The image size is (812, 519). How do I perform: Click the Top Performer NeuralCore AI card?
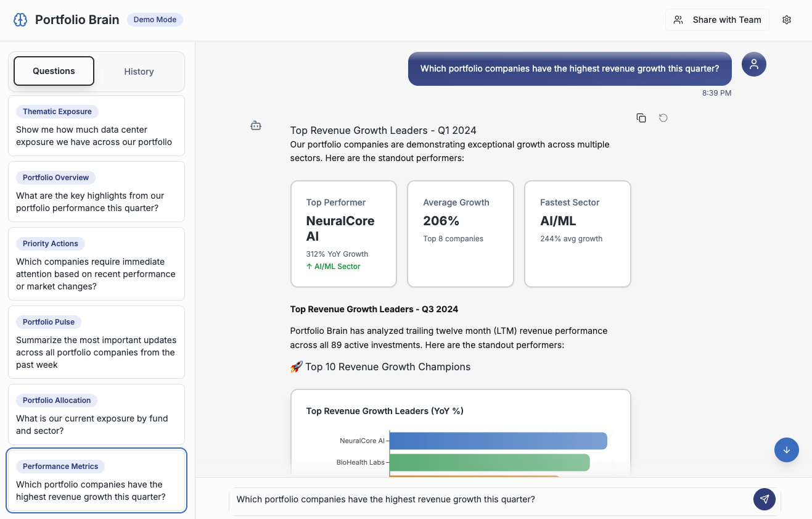[x=343, y=234]
